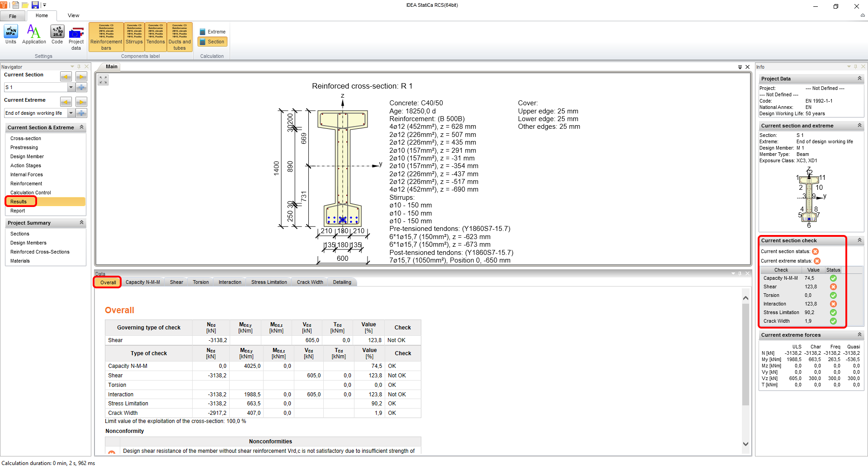Switch to the View ribbon tab
The height and width of the screenshot is (470, 868).
click(x=73, y=15)
